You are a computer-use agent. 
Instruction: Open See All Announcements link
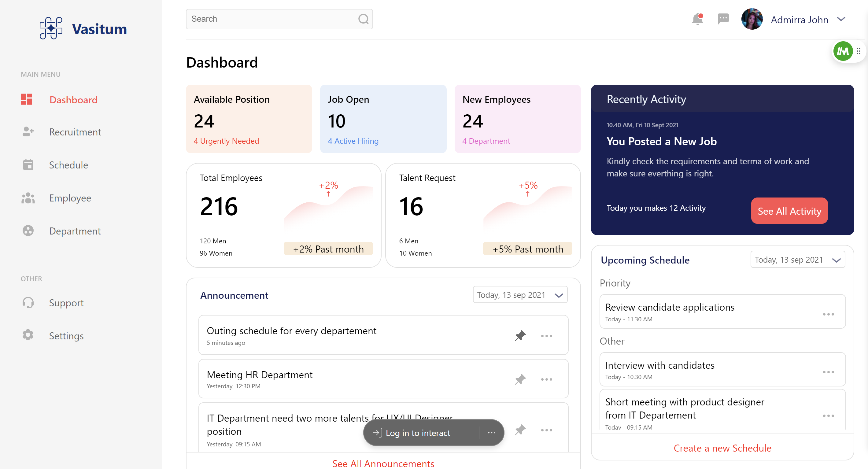(x=383, y=463)
